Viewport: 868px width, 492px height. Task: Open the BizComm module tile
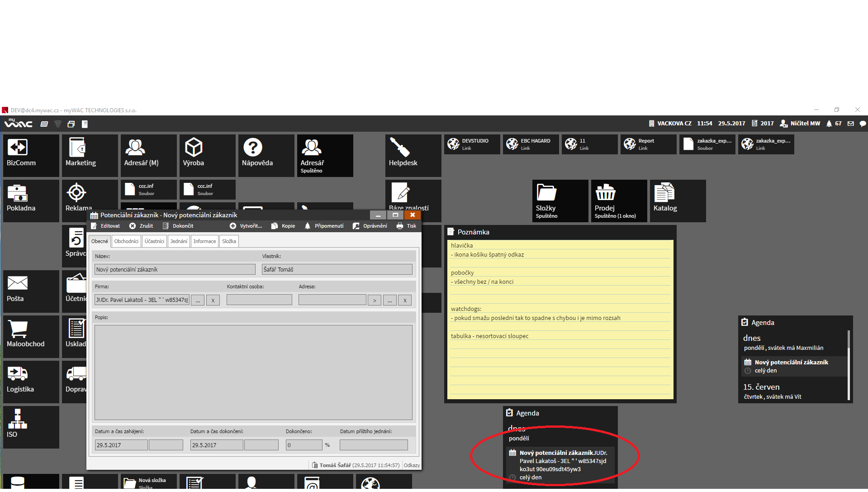31,155
